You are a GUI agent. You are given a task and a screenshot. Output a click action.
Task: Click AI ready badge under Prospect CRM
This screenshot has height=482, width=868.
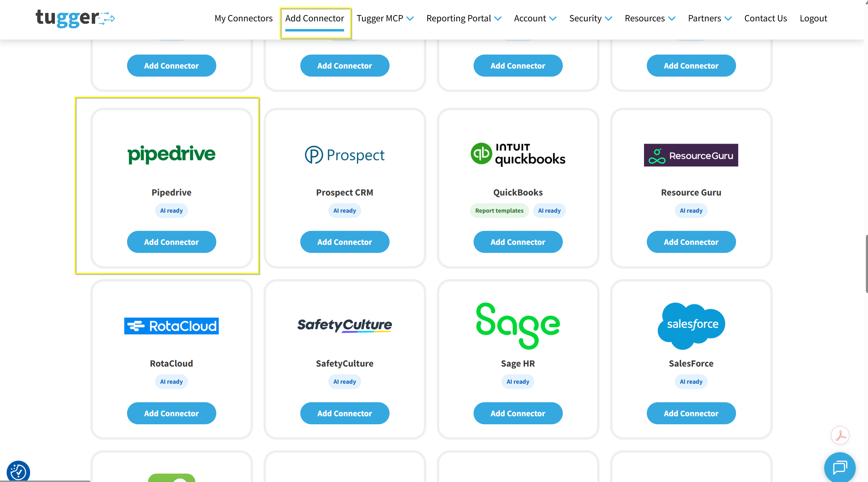345,211
